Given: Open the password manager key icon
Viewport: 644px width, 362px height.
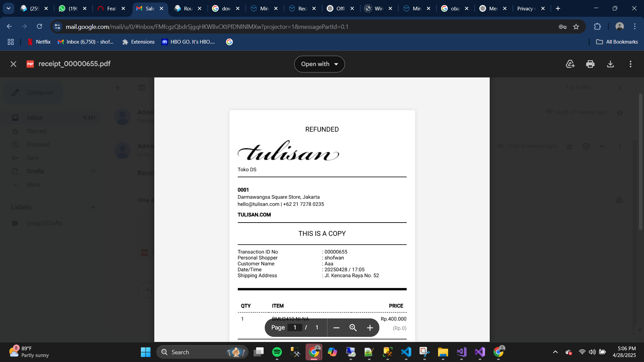Looking at the screenshot, I should [x=562, y=26].
